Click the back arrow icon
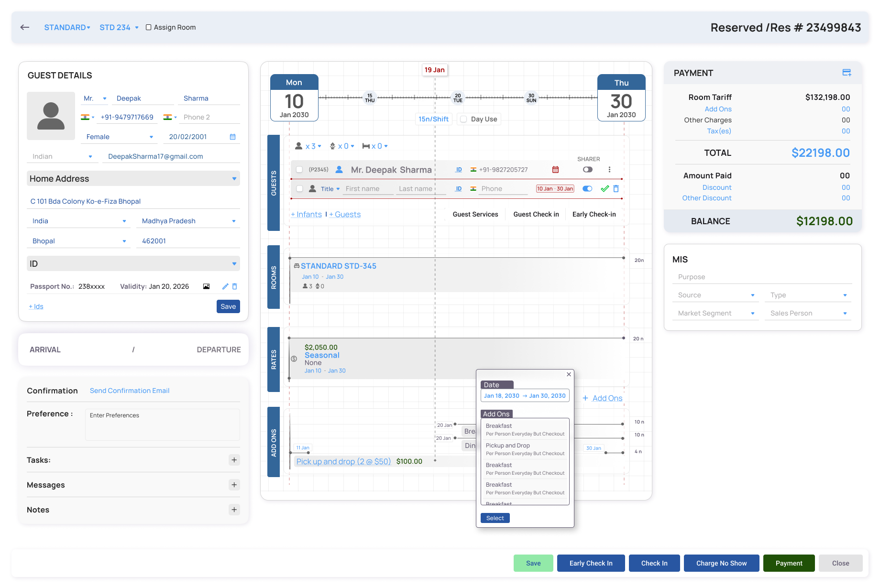The width and height of the screenshot is (880, 588). 25,27
